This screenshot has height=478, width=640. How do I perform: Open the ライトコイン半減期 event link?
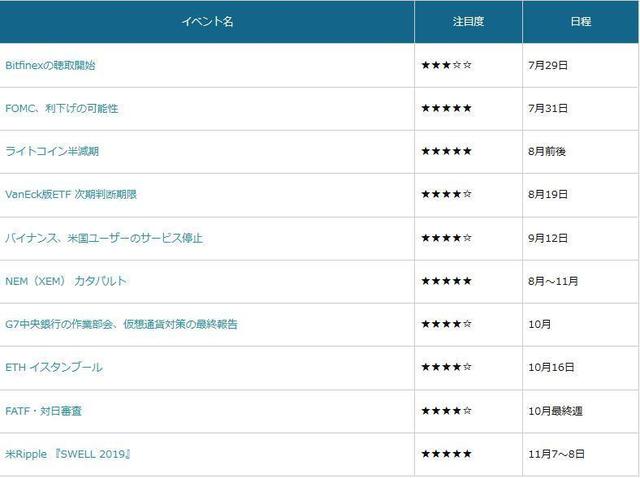[x=52, y=151]
